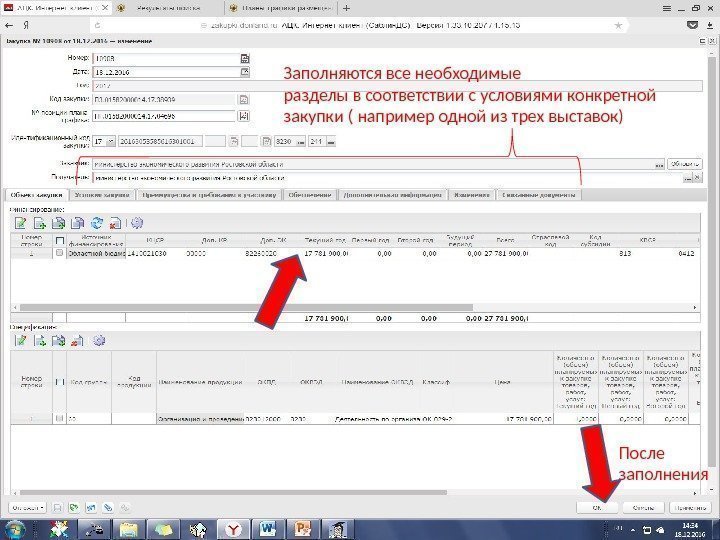Bookmark the page with the star icon
The height and width of the screenshot is (540, 720).
(618, 25)
